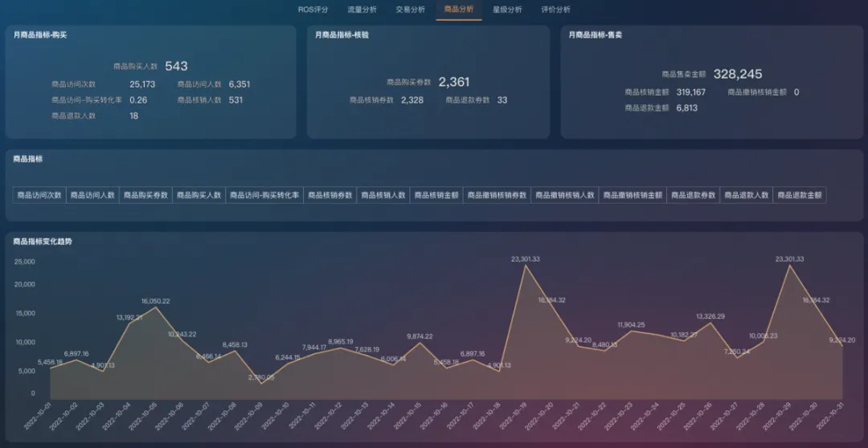Click the 商品核销金额 metric button
The image size is (868, 448).
(x=436, y=195)
